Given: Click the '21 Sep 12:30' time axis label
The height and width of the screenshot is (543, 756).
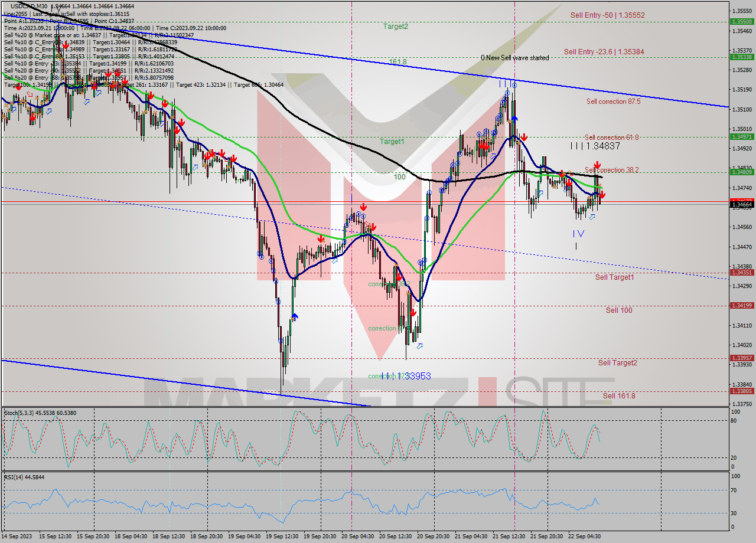Looking at the screenshot, I should [x=509, y=536].
